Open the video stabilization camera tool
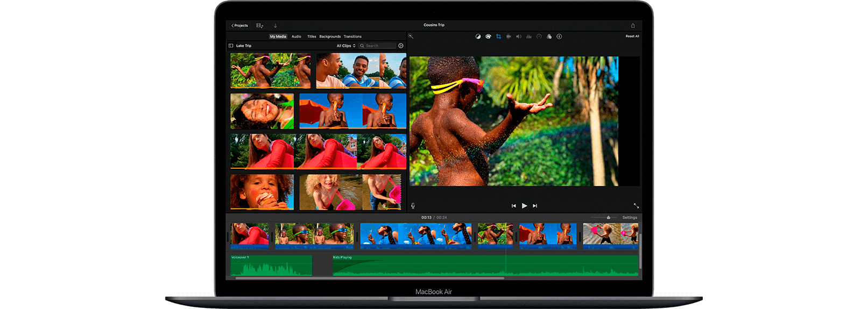868x309 pixels. coord(509,37)
